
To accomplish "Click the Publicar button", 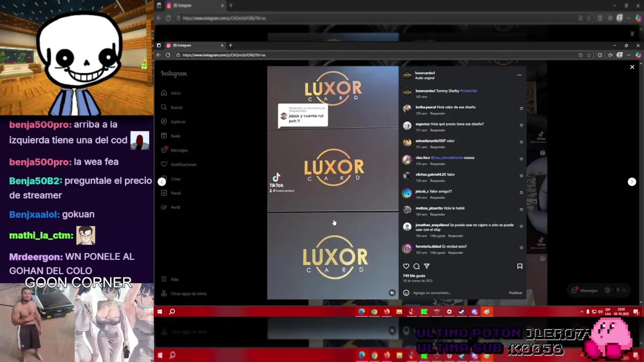I will pyautogui.click(x=515, y=293).
